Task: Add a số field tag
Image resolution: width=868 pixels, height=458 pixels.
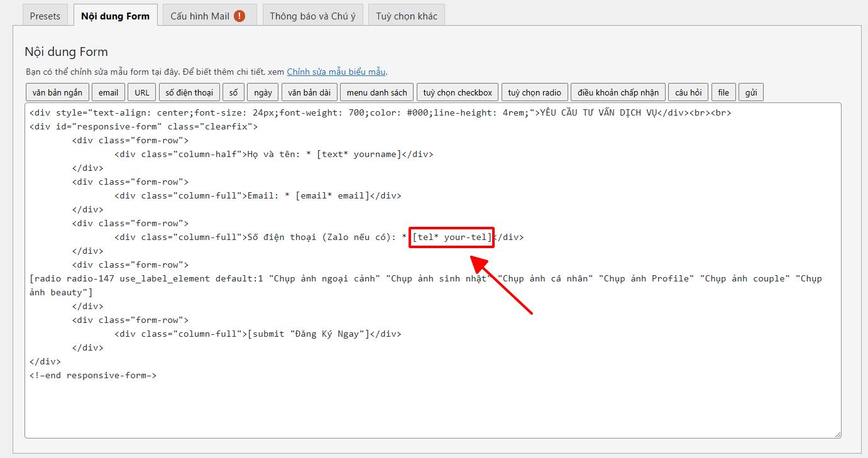Action: pos(233,92)
